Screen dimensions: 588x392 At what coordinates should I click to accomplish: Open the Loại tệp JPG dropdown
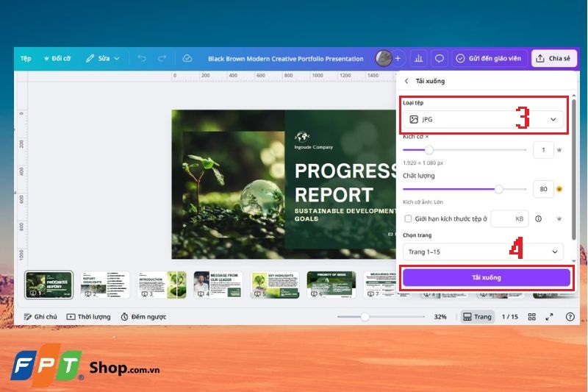pos(483,119)
